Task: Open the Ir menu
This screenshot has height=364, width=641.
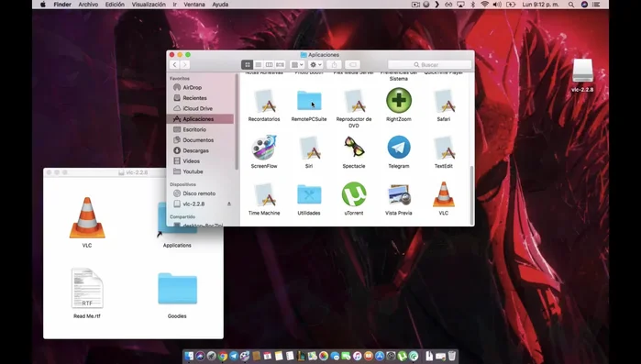Action: pyautogui.click(x=174, y=5)
